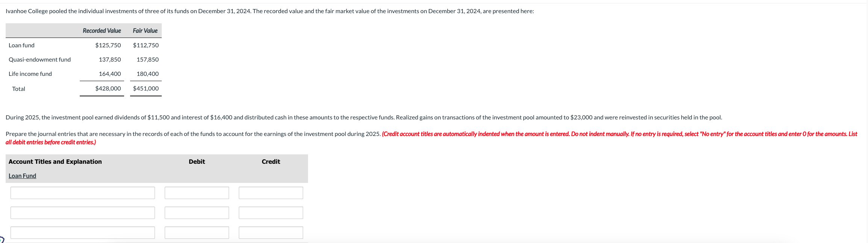Viewport: 868px width, 243px height.
Task: Select the Account Titles and Explanation header
Action: pos(55,161)
